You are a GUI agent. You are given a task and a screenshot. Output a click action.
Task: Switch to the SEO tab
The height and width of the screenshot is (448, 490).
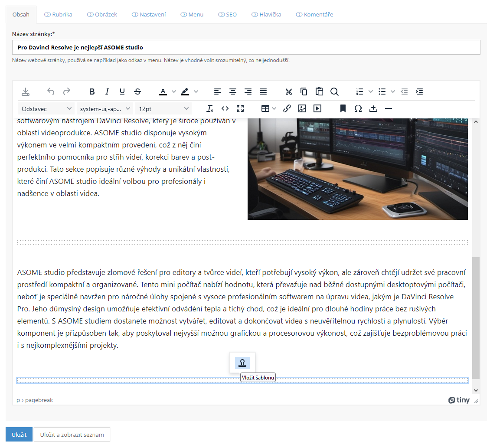pyautogui.click(x=228, y=14)
